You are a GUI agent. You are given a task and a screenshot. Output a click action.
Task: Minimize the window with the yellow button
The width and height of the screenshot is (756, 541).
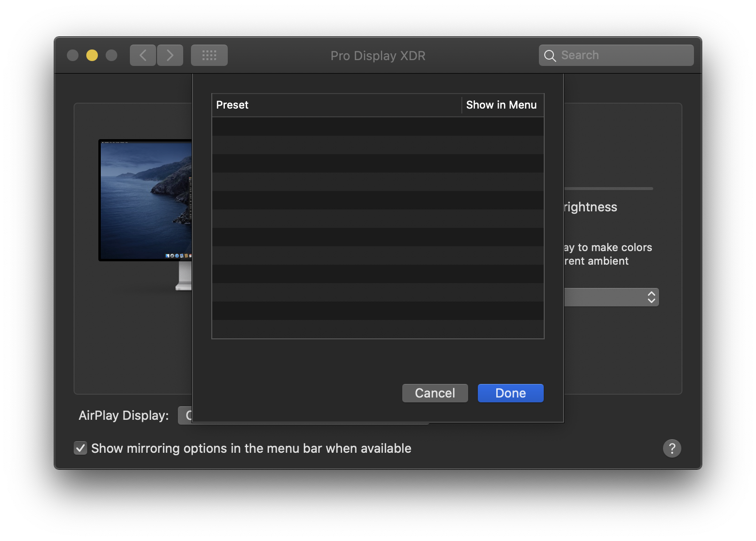(92, 55)
